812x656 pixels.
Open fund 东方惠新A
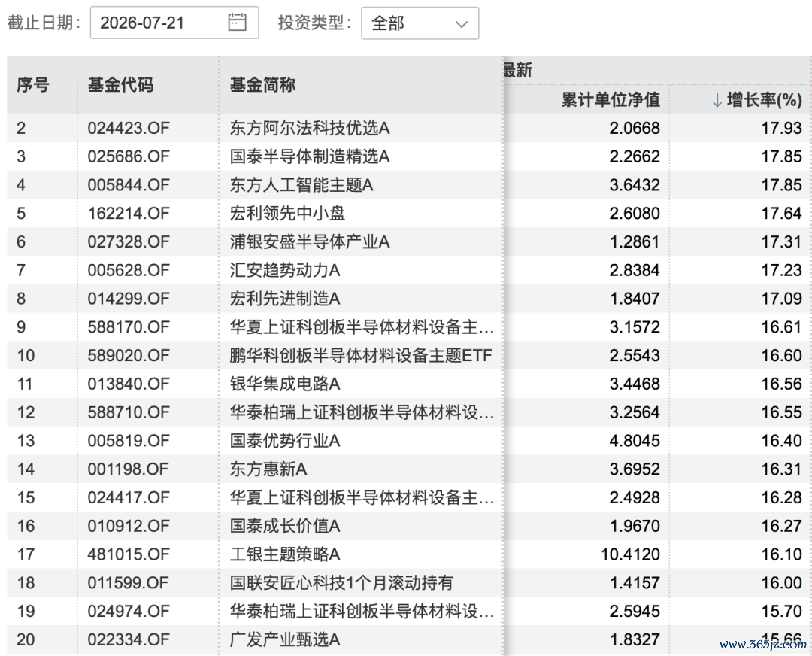tap(268, 470)
